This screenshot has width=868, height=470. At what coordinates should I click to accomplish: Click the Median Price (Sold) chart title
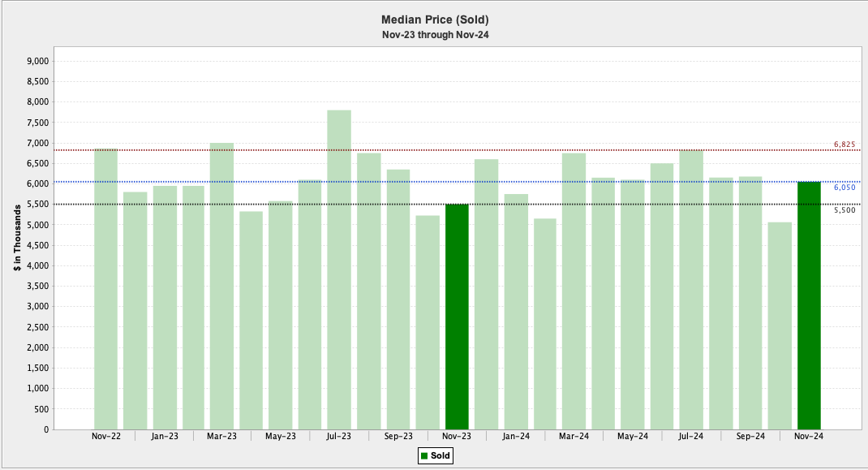pos(435,19)
